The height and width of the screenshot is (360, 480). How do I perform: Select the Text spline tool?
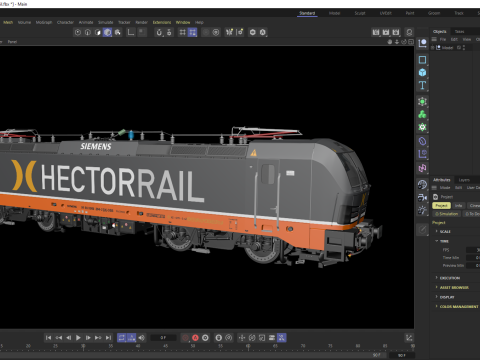pos(422,85)
